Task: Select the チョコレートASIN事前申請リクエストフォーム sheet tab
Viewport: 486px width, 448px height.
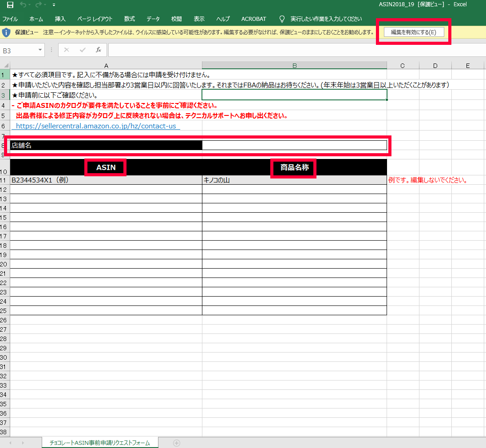Action: point(99,443)
